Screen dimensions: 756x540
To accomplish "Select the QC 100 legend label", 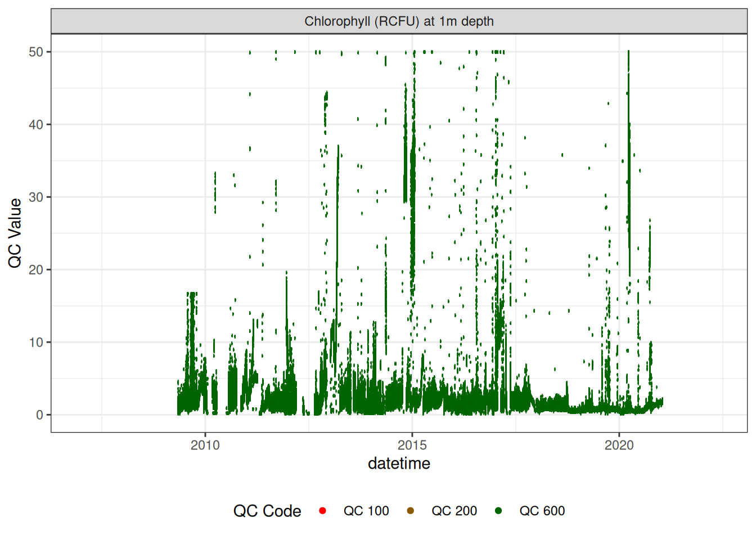I will [x=366, y=511].
